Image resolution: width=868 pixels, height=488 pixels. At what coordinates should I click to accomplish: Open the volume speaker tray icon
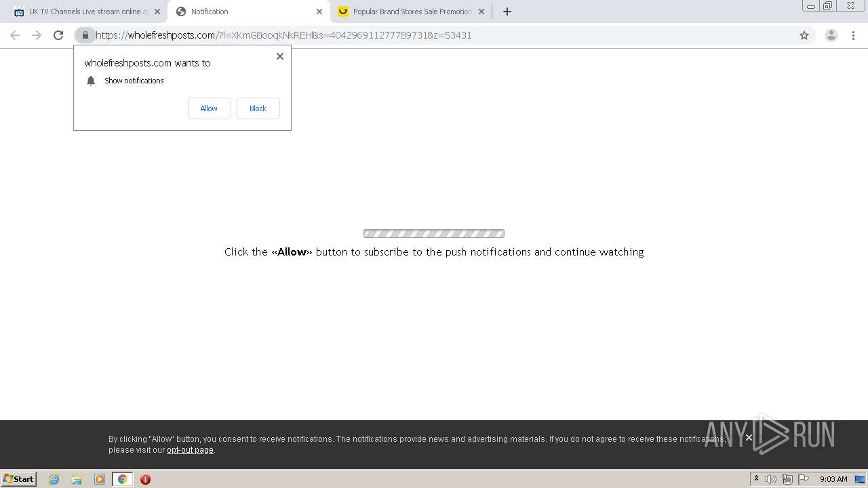click(771, 479)
